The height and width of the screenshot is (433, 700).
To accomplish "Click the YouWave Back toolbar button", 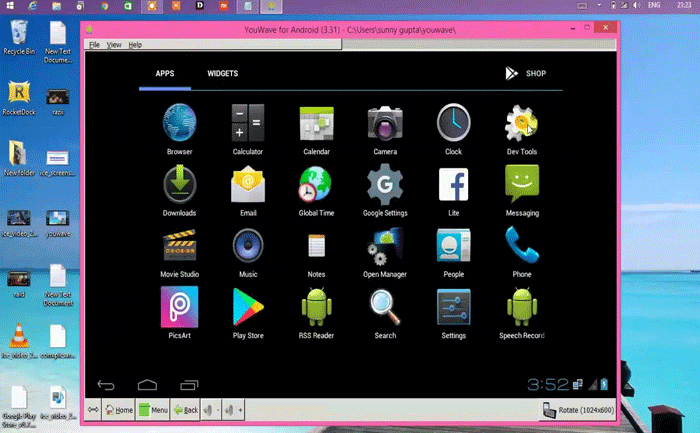I will point(185,410).
